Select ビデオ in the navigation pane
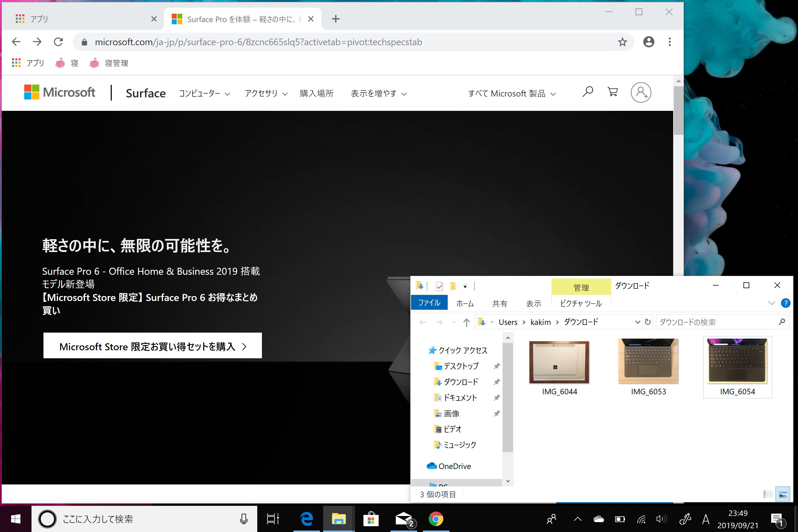The width and height of the screenshot is (798, 532). click(x=448, y=429)
